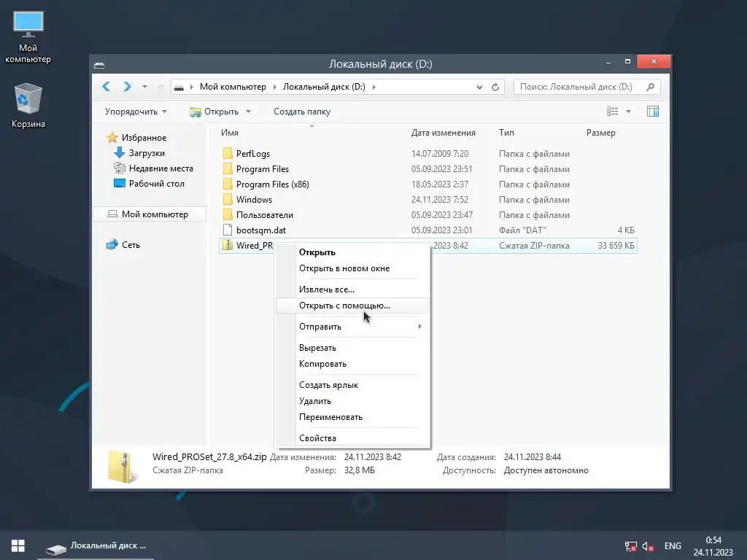This screenshot has width=747, height=560.
Task: Sort by the Размер column header
Action: coord(601,133)
